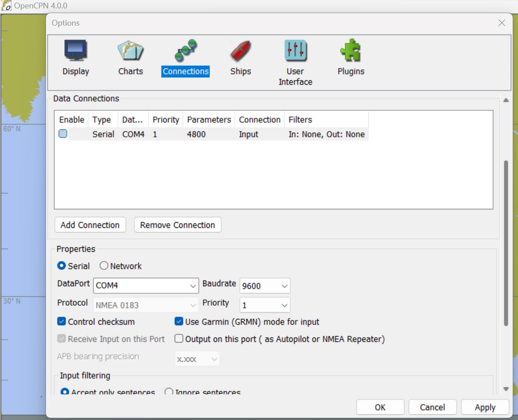Open the Charts settings icon

[x=130, y=50]
